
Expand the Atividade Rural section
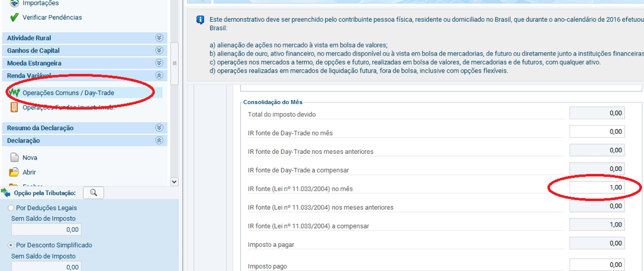[158, 38]
